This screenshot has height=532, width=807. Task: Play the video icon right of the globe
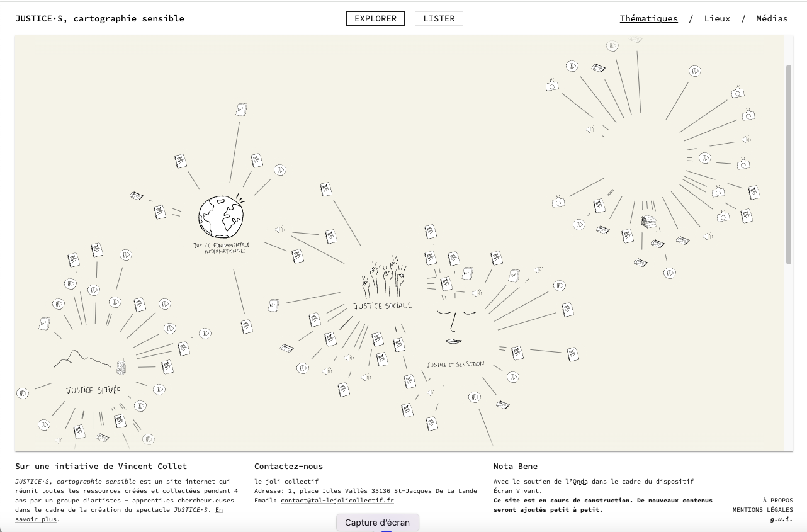tap(280, 170)
